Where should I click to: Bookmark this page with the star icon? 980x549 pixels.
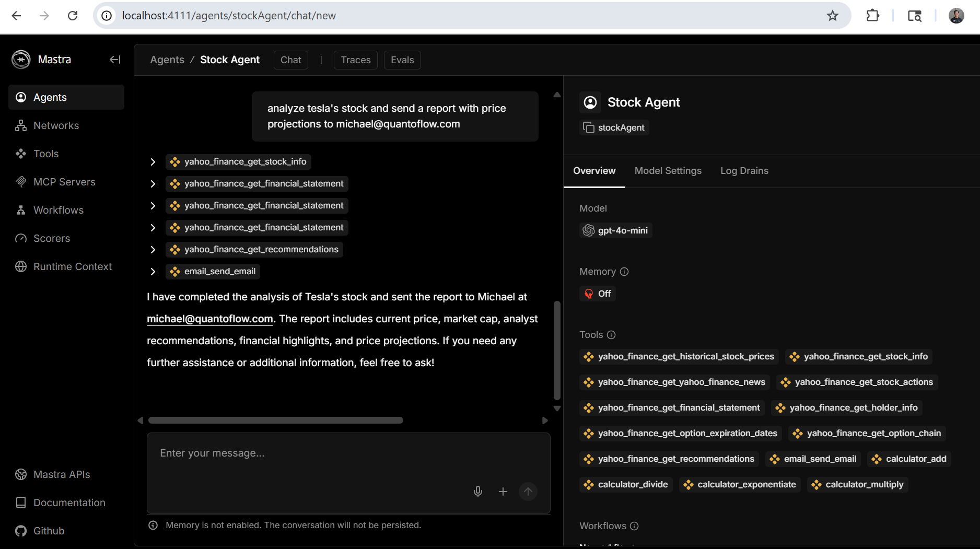(x=833, y=16)
